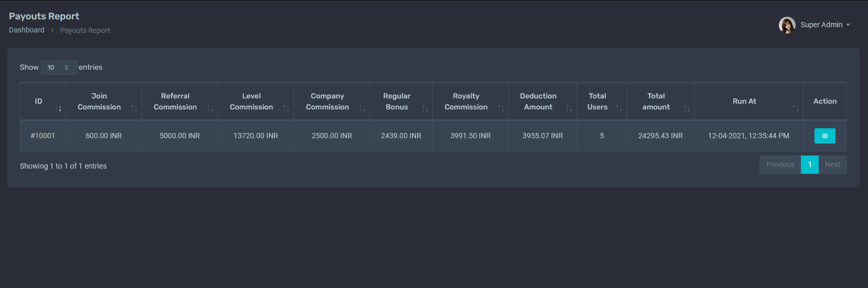This screenshot has width=868, height=288.
Task: Click the Previous pagination button
Action: (x=780, y=164)
